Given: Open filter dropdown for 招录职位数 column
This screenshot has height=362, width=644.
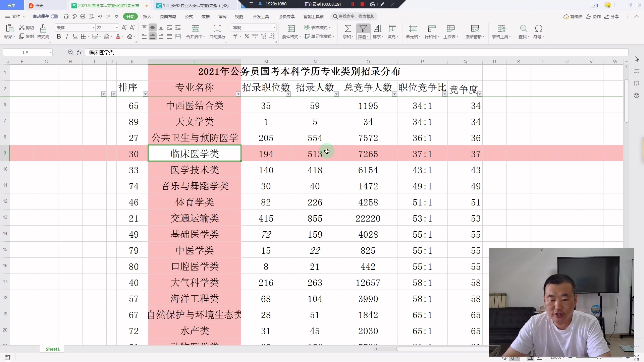Looking at the screenshot, I should coord(288,94).
